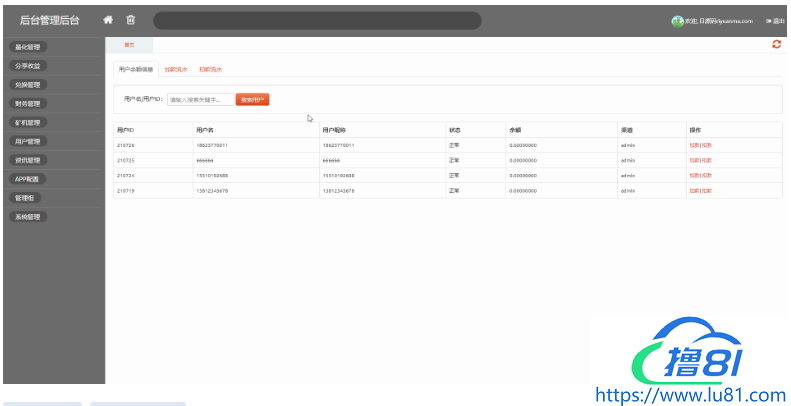Switch to the 扣款流水 tab

(x=210, y=70)
